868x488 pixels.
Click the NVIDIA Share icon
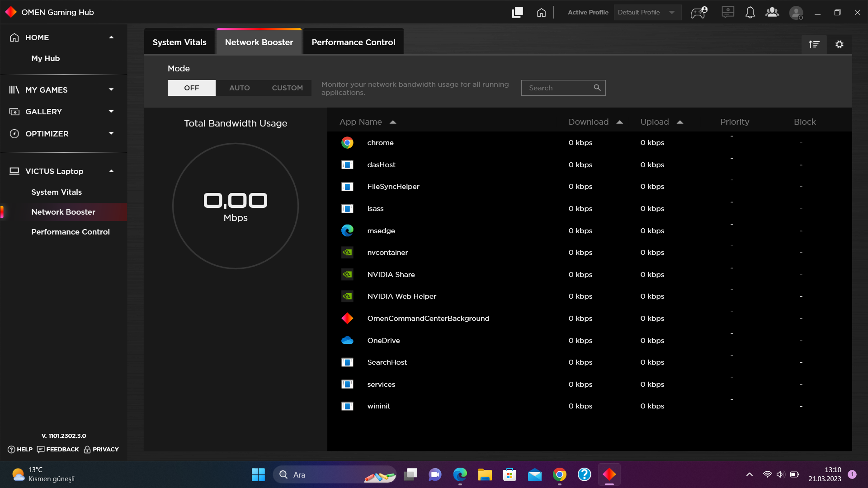click(x=347, y=274)
